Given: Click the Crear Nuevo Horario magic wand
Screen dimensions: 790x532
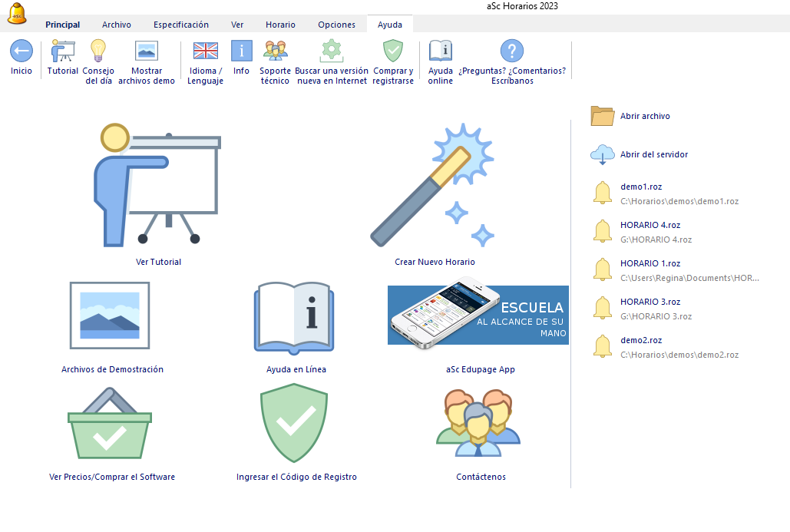Looking at the screenshot, I should point(433,185).
